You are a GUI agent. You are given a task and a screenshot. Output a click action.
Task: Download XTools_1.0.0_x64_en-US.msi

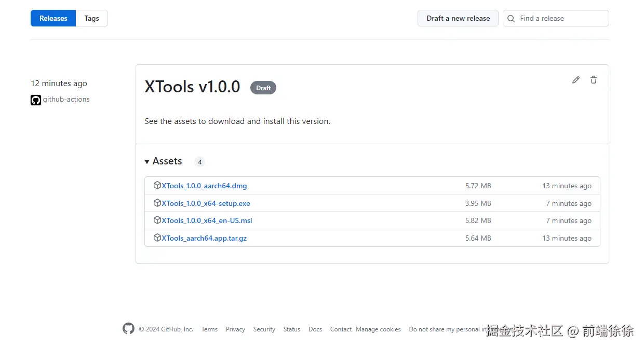point(207,220)
